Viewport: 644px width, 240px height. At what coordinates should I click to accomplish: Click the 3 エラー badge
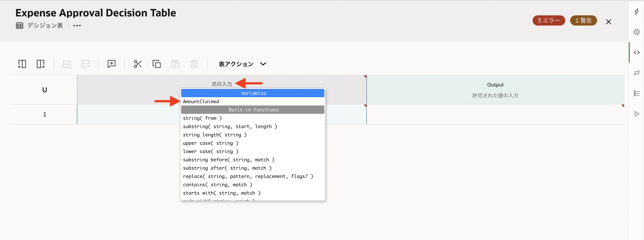coord(549,20)
